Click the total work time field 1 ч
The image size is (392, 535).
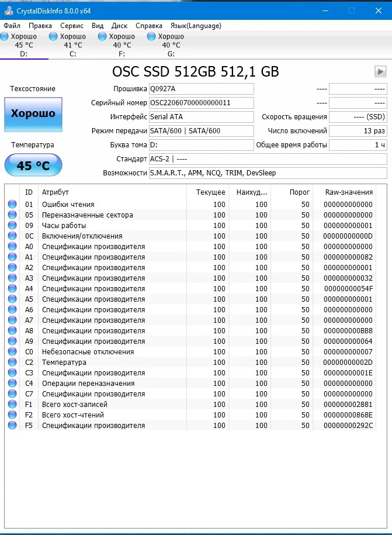point(358,144)
